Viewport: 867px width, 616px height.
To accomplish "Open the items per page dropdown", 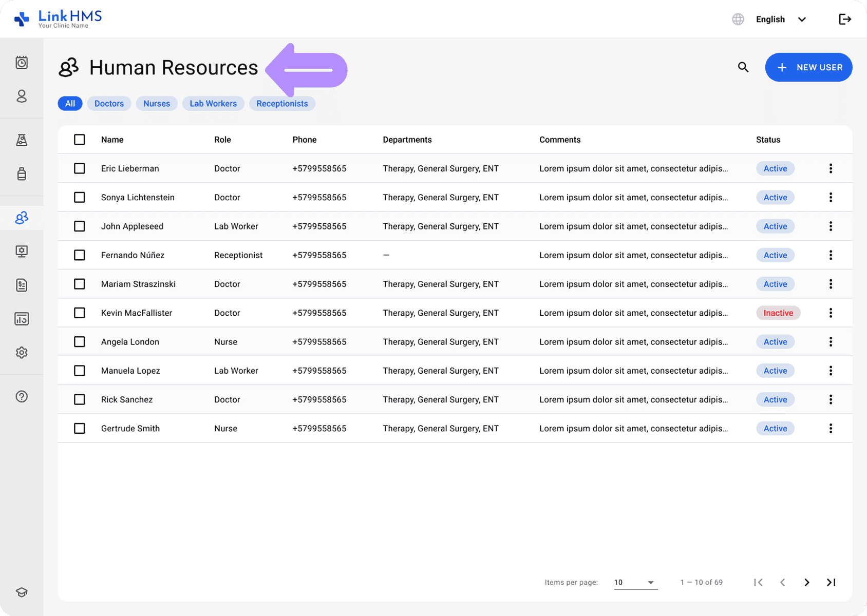I will coord(635,582).
